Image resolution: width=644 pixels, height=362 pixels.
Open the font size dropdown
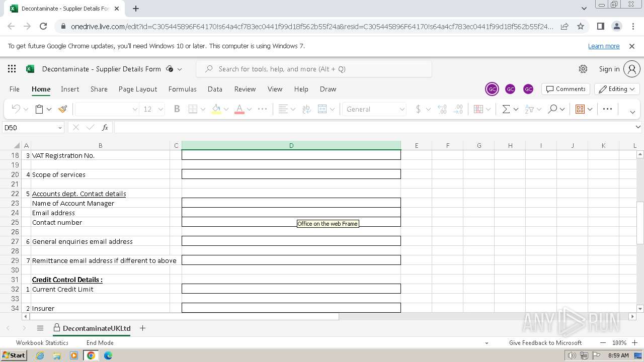160,109
